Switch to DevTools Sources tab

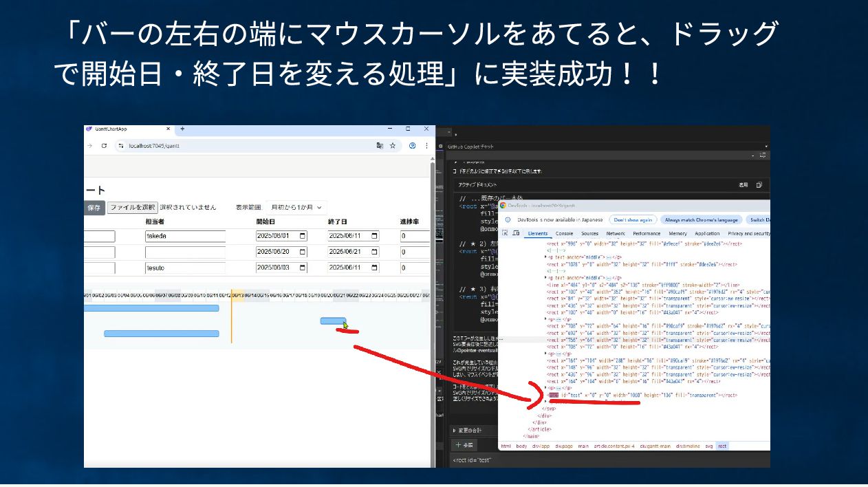(589, 234)
